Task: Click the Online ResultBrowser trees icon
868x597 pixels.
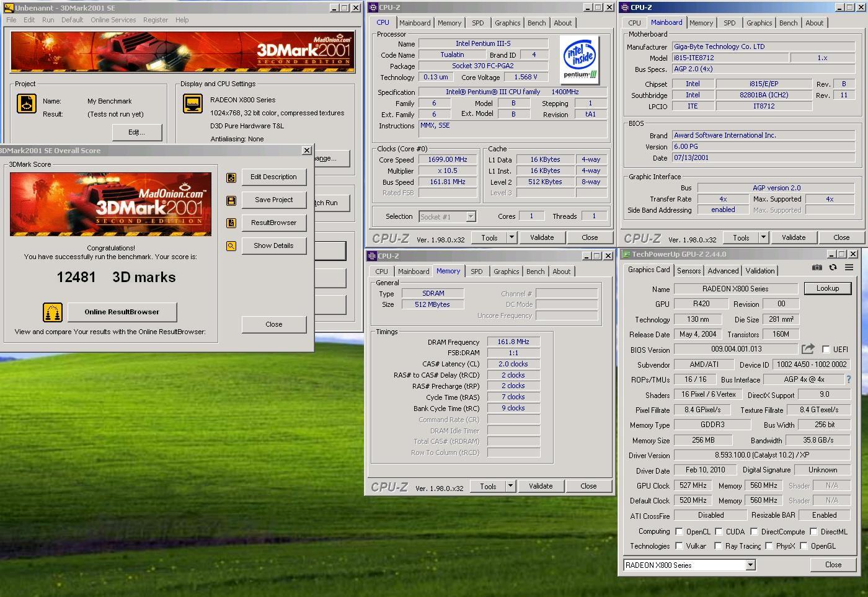Action: (53, 312)
